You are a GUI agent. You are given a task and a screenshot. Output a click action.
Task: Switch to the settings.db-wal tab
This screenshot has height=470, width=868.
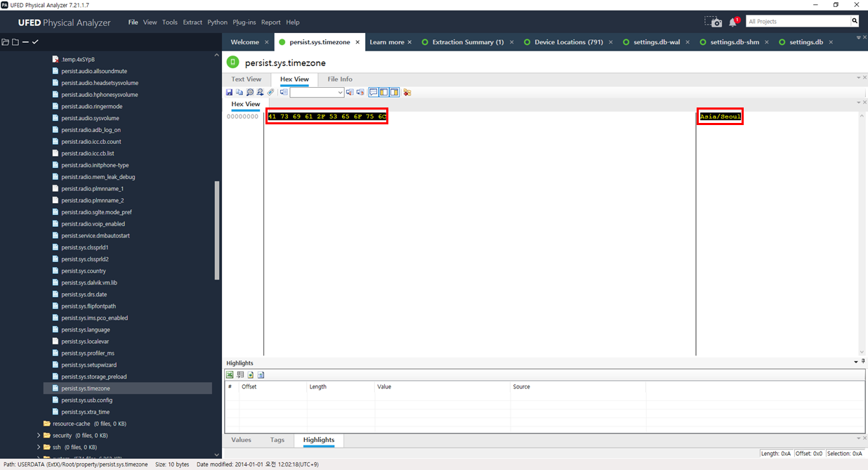pyautogui.click(x=657, y=42)
